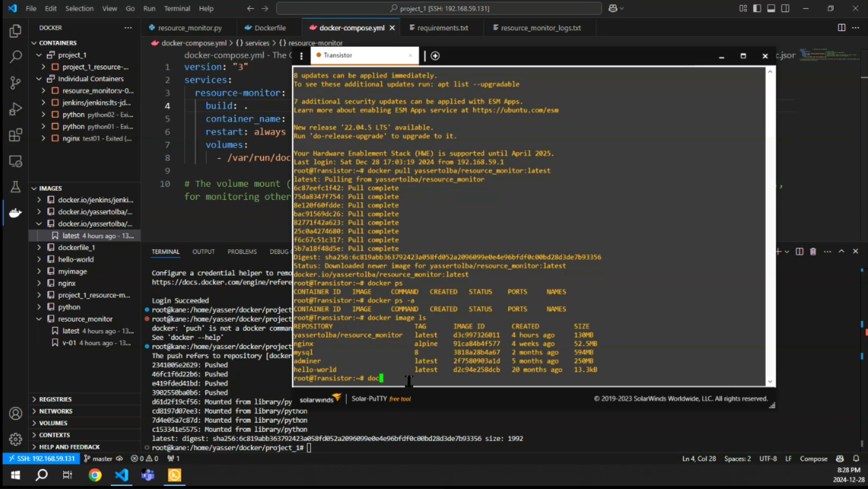The width and height of the screenshot is (868, 489).
Task: Click the UTF-8 encoding status item
Action: pyautogui.click(x=767, y=459)
